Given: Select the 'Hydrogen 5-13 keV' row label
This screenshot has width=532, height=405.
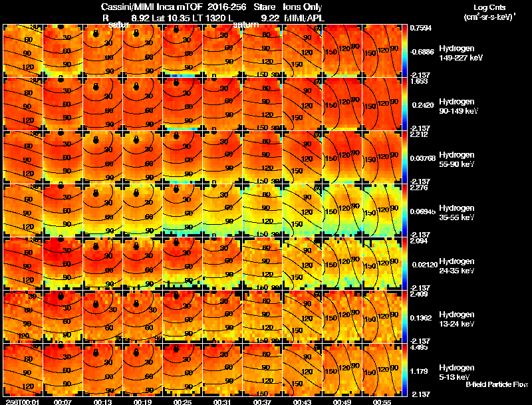Looking at the screenshot, I should [x=456, y=372].
